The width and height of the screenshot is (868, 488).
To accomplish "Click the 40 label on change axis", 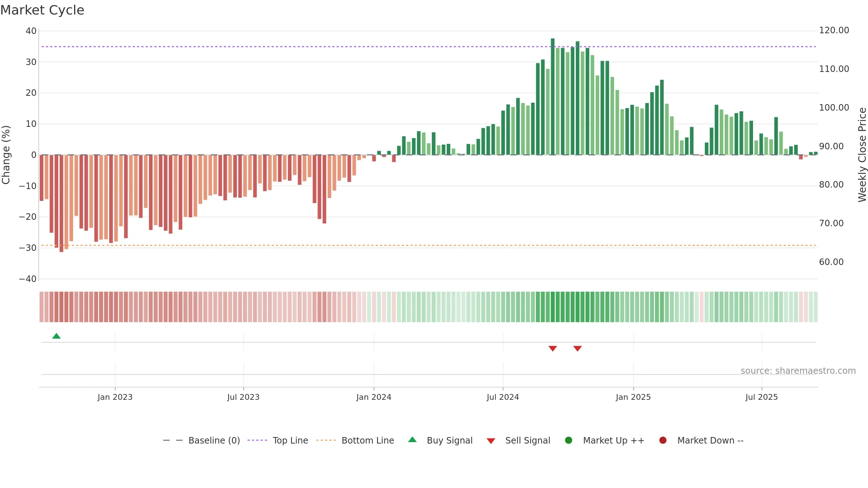I will (x=31, y=31).
